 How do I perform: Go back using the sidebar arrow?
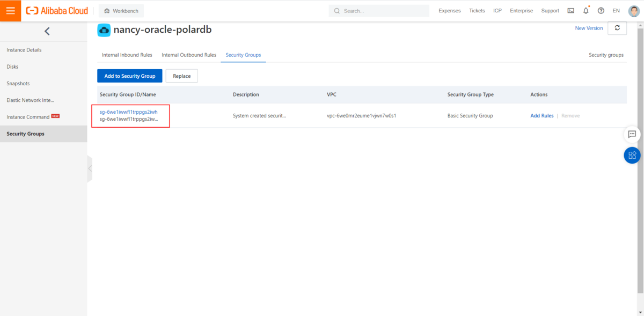click(x=47, y=31)
